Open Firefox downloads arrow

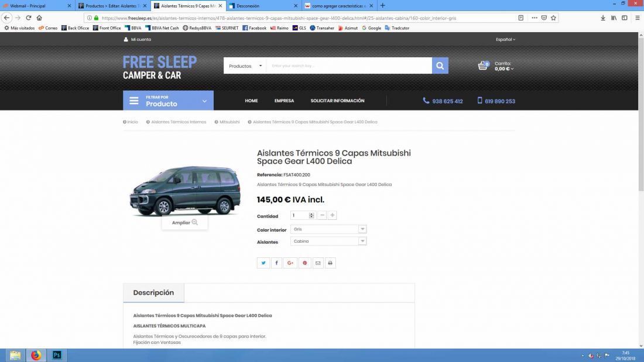click(x=603, y=18)
